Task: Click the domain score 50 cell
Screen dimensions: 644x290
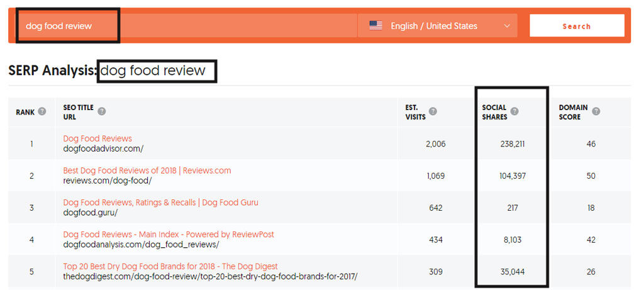Action: (x=591, y=176)
